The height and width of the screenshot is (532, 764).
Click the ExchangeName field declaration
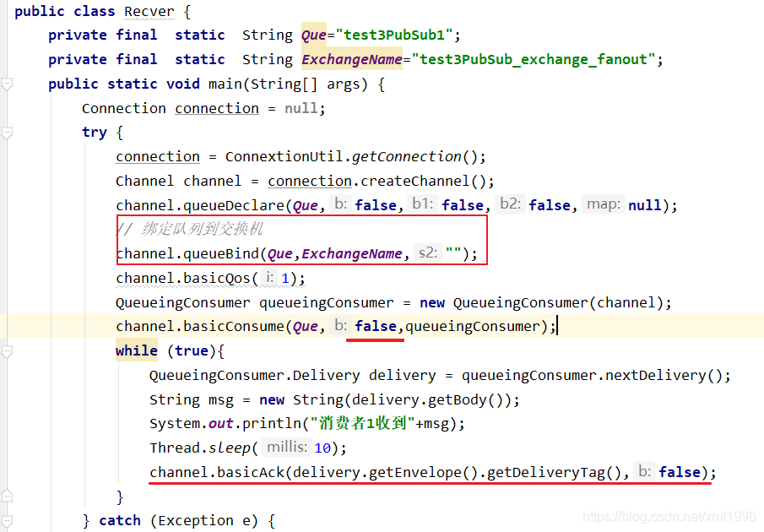click(x=352, y=59)
